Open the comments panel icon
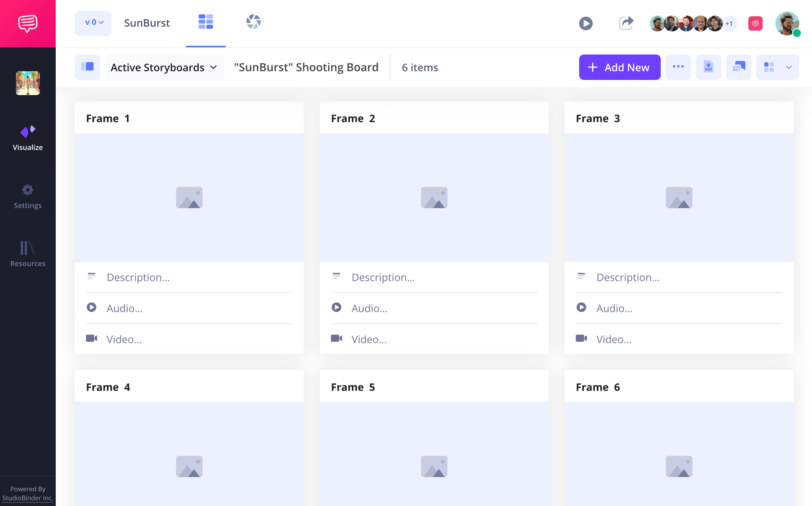This screenshot has height=506, width=812. click(x=738, y=67)
